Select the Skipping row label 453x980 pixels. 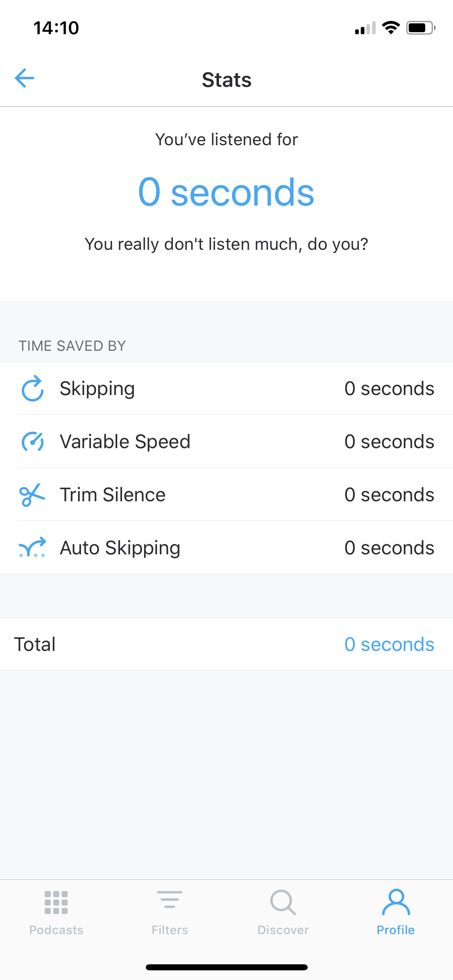click(x=97, y=389)
